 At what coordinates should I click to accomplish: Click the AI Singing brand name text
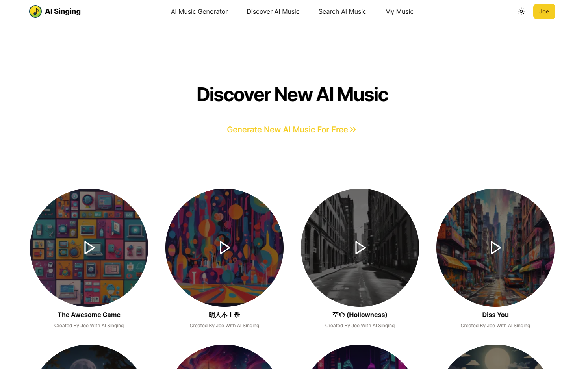point(63,11)
